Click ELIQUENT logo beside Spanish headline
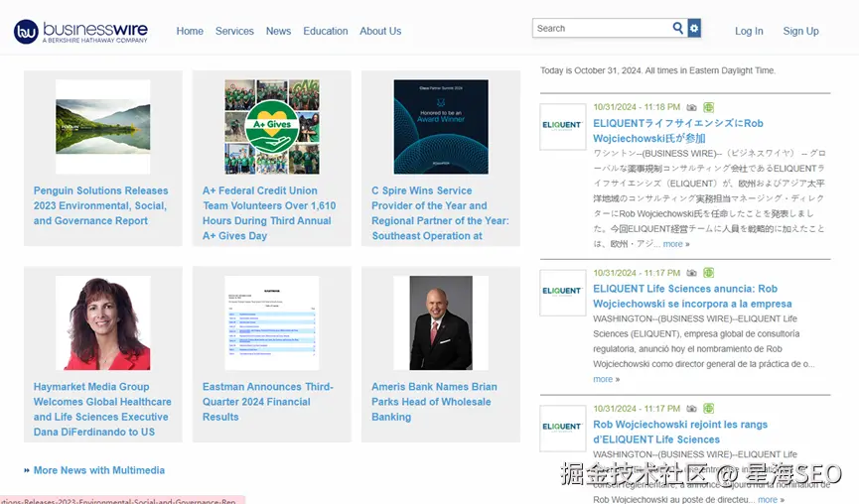Image resolution: width=859 pixels, height=504 pixels. click(x=563, y=293)
